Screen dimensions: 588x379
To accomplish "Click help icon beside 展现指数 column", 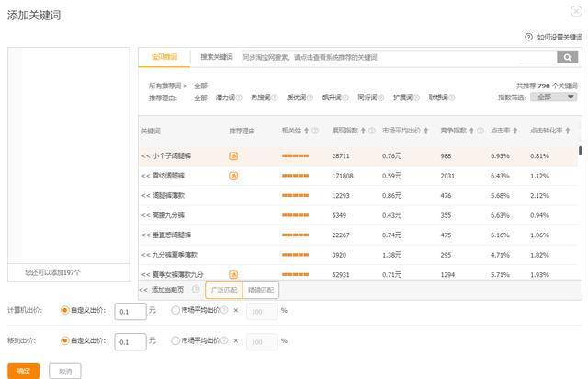I will tap(372, 131).
